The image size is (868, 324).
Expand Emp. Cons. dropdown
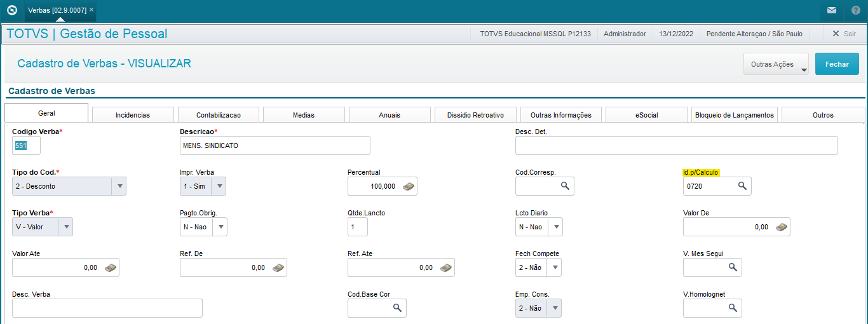coord(554,308)
